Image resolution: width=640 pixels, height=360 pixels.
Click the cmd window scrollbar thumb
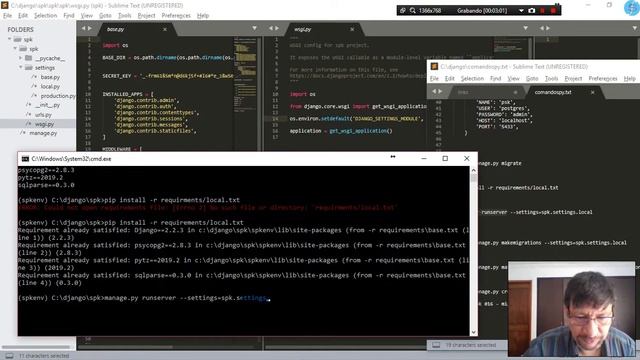[473, 178]
